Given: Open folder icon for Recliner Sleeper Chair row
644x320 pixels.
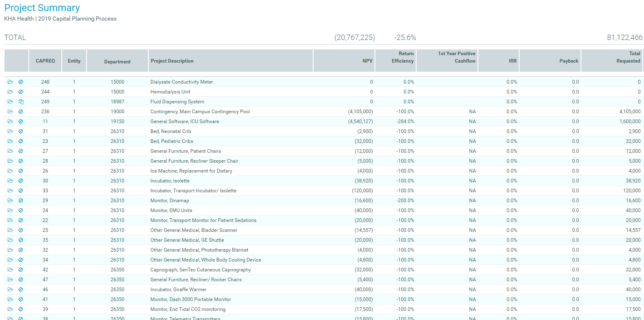Looking at the screenshot, I should [10, 161].
